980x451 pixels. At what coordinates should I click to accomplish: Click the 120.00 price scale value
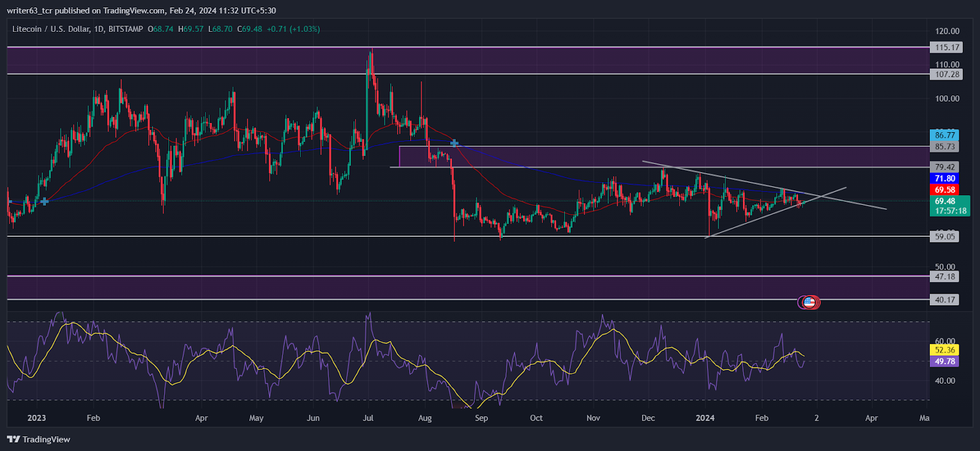click(947, 31)
